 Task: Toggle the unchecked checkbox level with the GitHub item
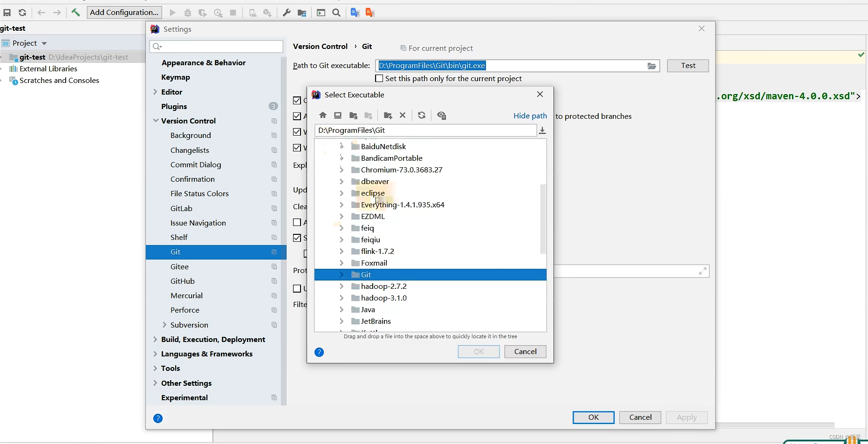297,288
